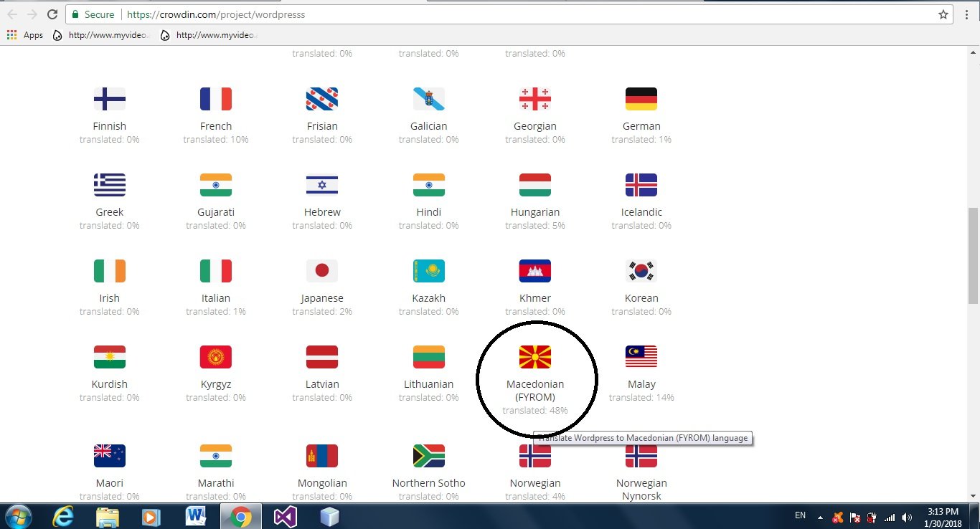Open the Malay language name link
Screen dimensions: 980x529
tap(641, 384)
